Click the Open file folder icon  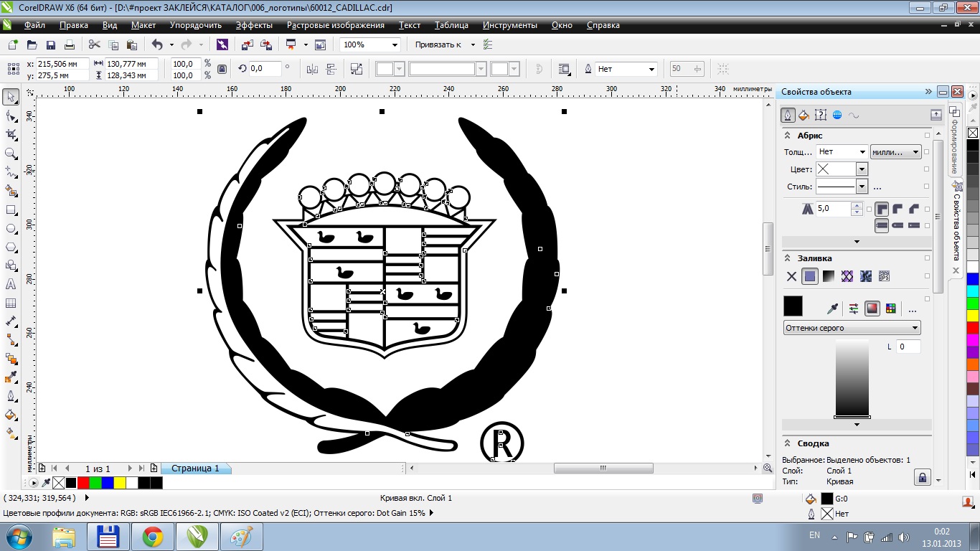pos(32,44)
